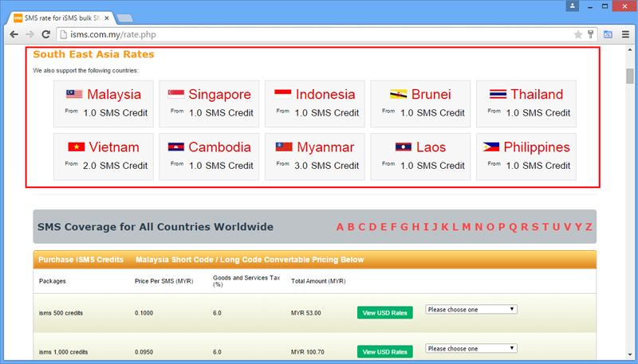Click the South East Asia Rates heading
This screenshot has width=638, height=364.
tap(93, 54)
